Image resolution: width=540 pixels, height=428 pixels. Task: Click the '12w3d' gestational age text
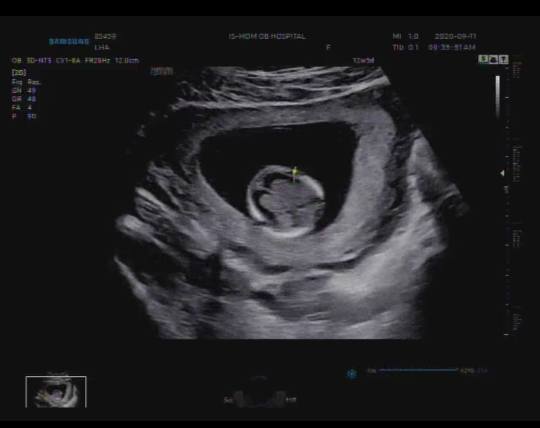(363, 61)
